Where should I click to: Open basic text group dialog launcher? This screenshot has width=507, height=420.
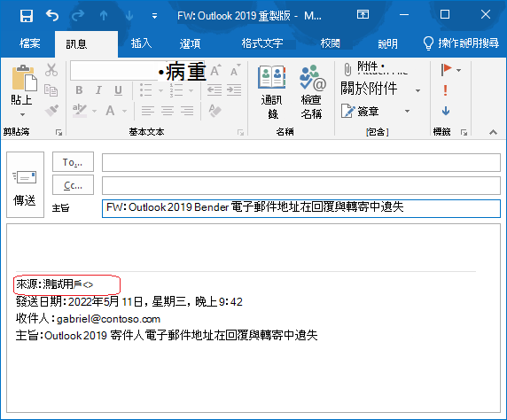(x=240, y=132)
